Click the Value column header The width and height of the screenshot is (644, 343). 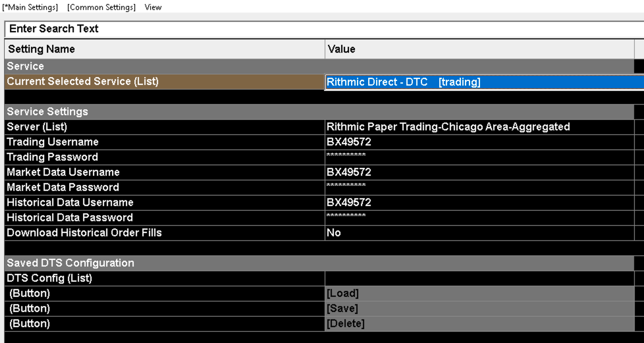point(480,49)
